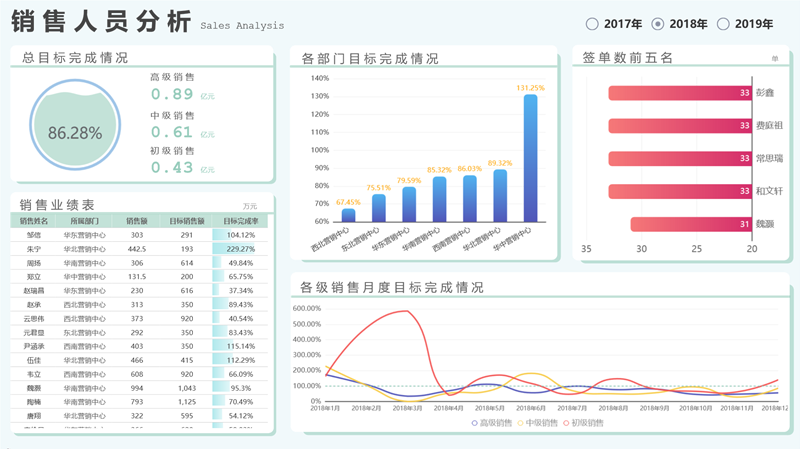Click the 目标销售额 column header
The image size is (800, 449).
tap(187, 221)
